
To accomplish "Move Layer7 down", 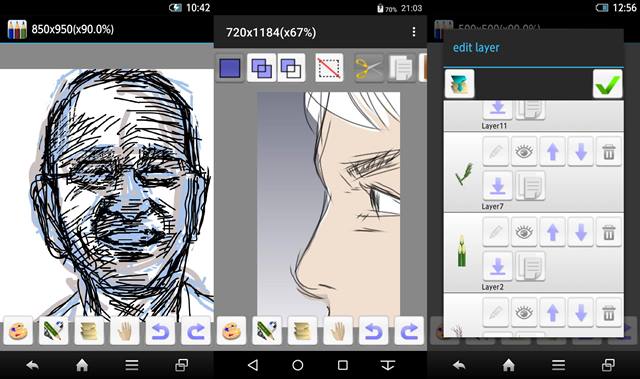I will pos(580,152).
